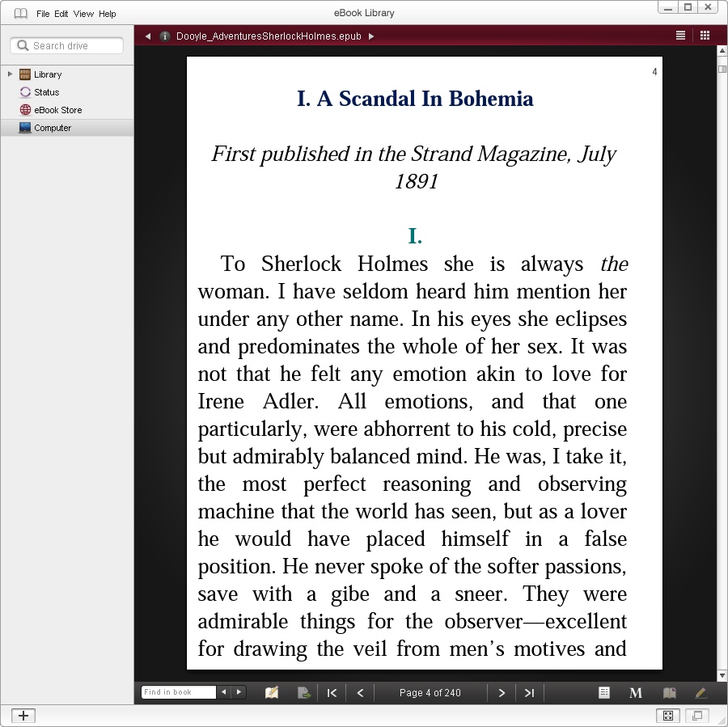728x727 pixels.
Task: Open the notes and annotations icon
Action: click(x=272, y=693)
